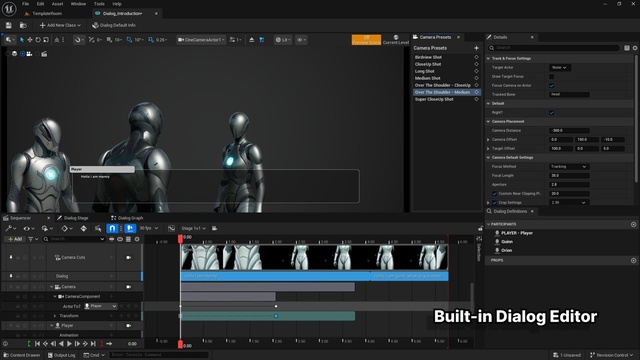This screenshot has height=360, width=640.
Task: Open the Content Drawer
Action: [22, 355]
